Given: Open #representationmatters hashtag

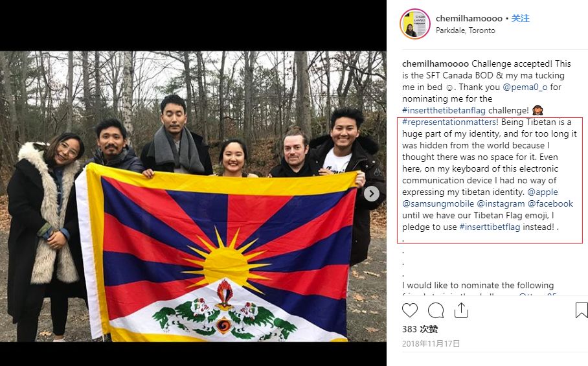Looking at the screenshot, I should (x=450, y=122).
